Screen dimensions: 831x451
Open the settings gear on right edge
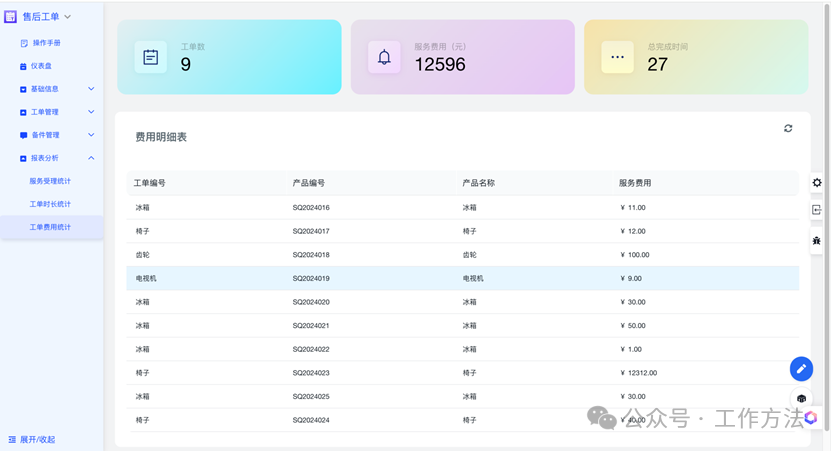point(817,183)
